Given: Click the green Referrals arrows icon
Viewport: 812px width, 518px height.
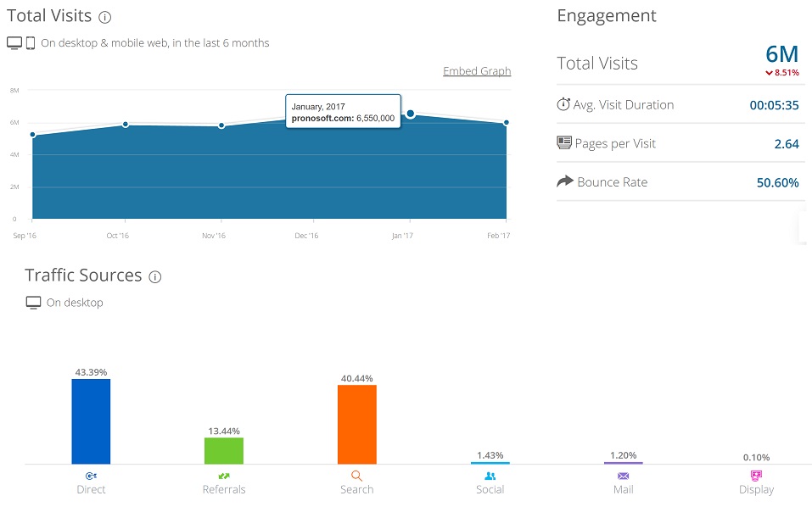Looking at the screenshot, I should 224,476.
